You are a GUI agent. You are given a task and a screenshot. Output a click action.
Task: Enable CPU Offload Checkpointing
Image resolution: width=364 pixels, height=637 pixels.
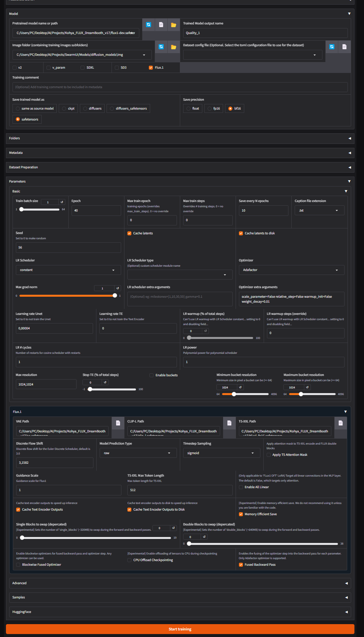tap(129, 560)
